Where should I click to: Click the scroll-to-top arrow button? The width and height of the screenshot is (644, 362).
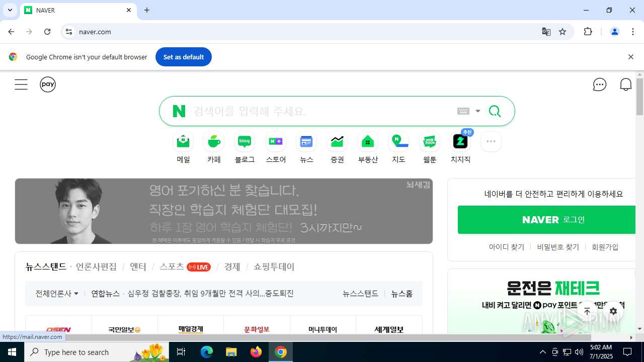(x=587, y=312)
